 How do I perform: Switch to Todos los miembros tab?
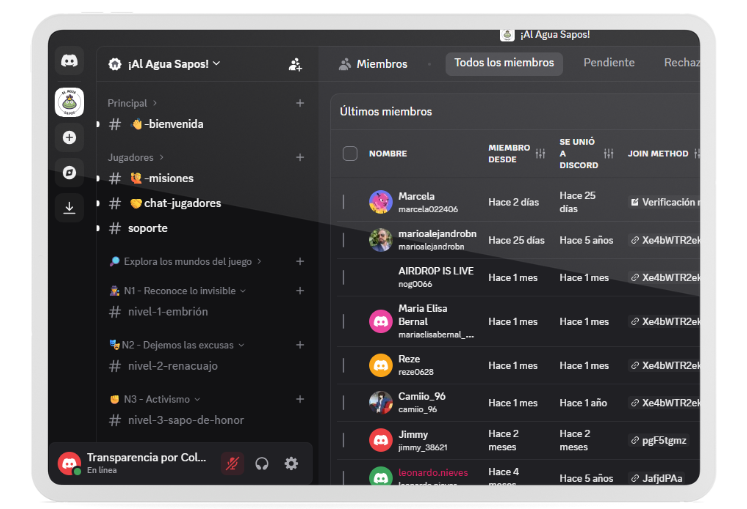[504, 63]
